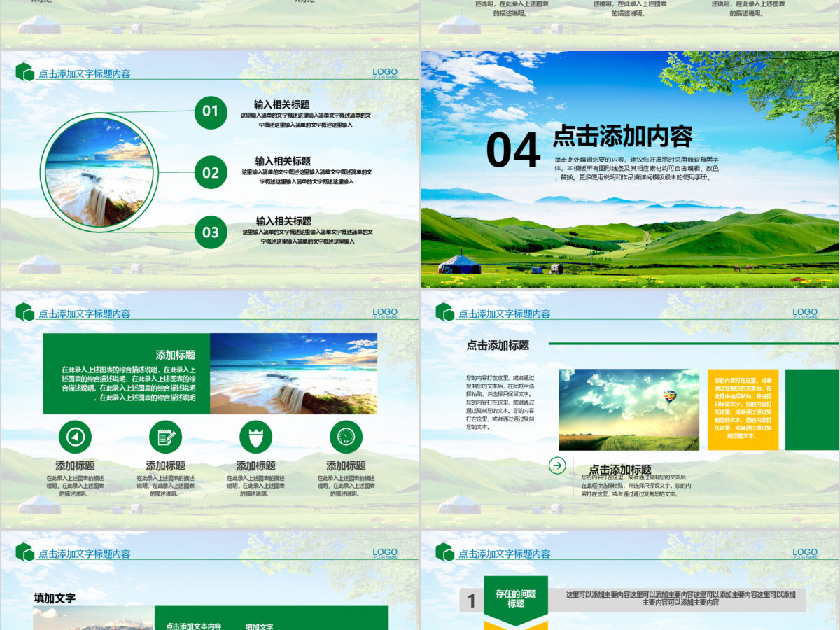Click the compass arrow round icon

click(x=76, y=437)
